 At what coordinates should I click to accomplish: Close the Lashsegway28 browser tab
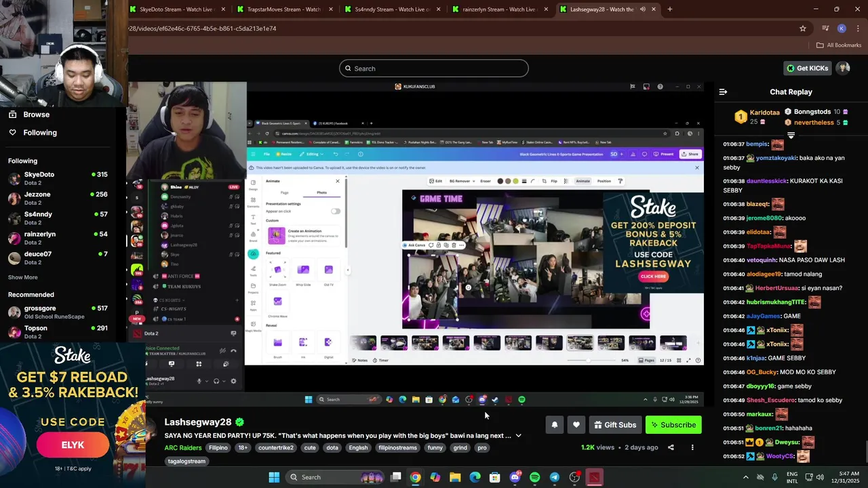point(654,9)
